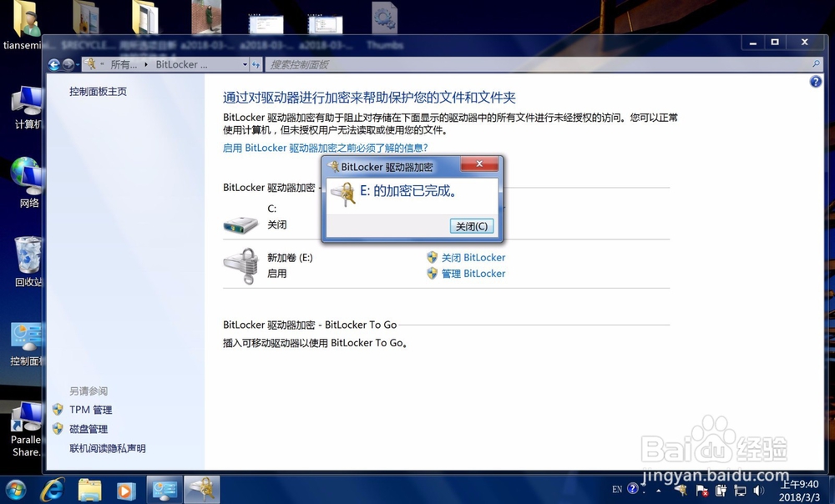
Task: Click the search magnifier icon
Action: [816, 64]
